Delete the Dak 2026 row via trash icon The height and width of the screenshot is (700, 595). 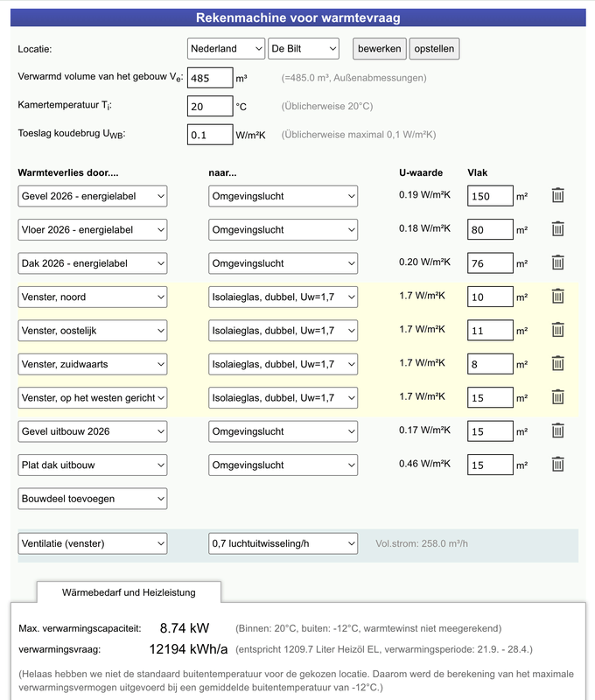pos(560,262)
